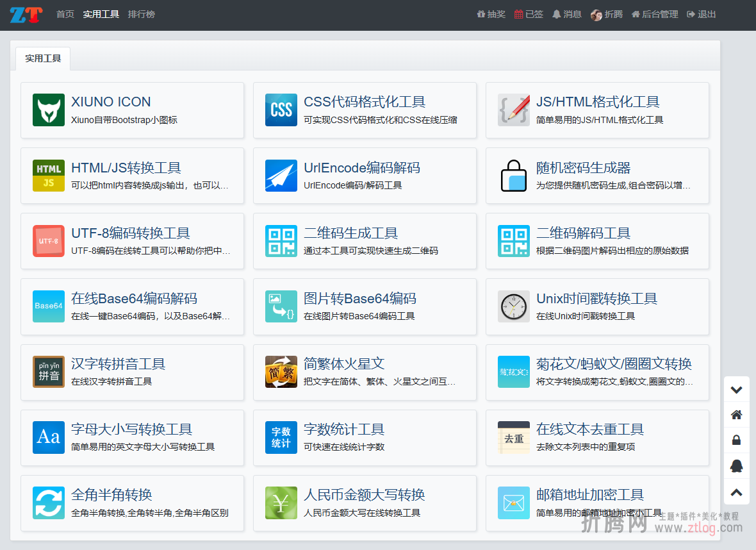Click the XIUNO ICON green logo icon
Viewport: 756px width, 550px height.
coord(49,110)
